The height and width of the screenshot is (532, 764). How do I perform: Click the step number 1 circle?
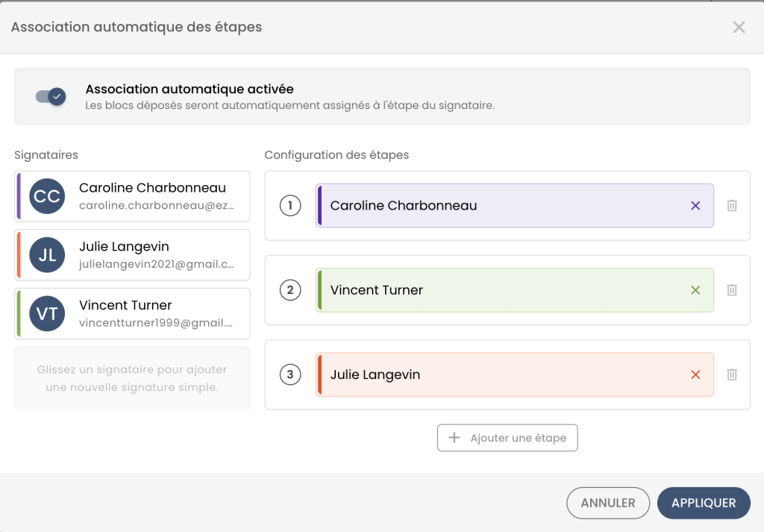click(x=290, y=206)
